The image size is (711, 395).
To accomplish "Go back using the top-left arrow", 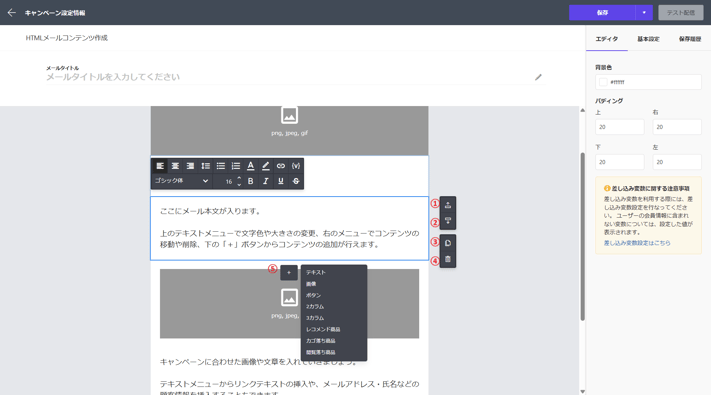I will pyautogui.click(x=12, y=13).
